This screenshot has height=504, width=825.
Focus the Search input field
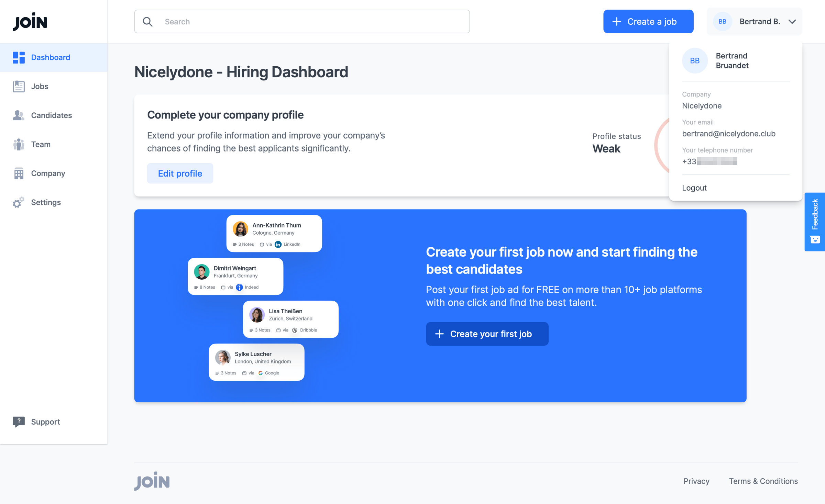(x=302, y=22)
